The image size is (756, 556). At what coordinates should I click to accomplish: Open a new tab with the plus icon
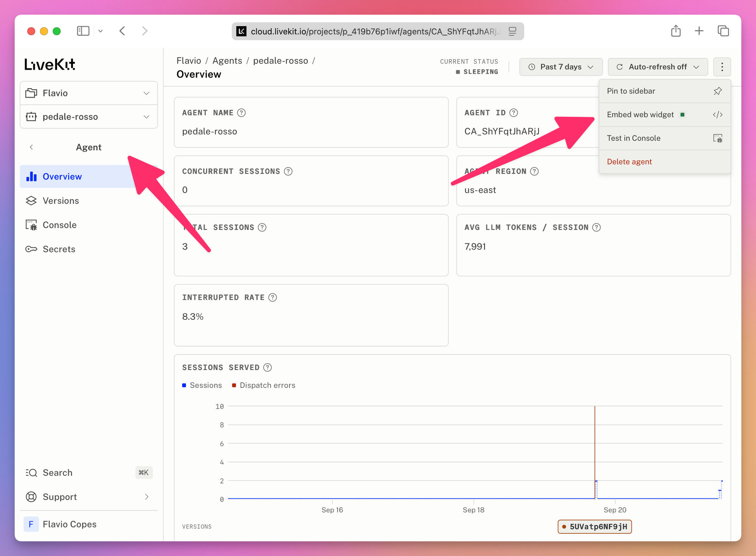click(699, 31)
